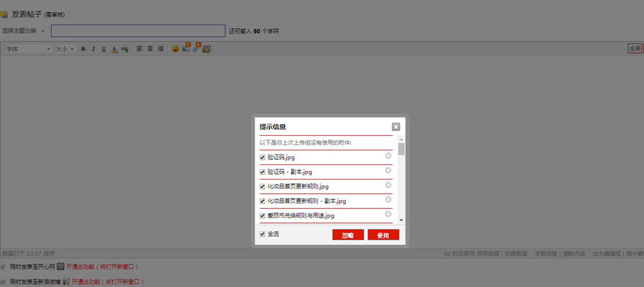
Task: Click the 开心网 logo icon
Action: [60, 267]
